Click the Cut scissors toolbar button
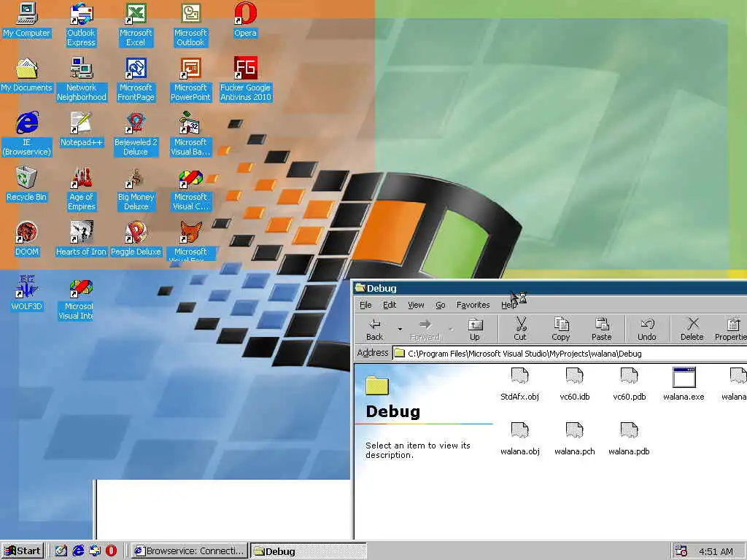747x560 pixels. [519, 329]
